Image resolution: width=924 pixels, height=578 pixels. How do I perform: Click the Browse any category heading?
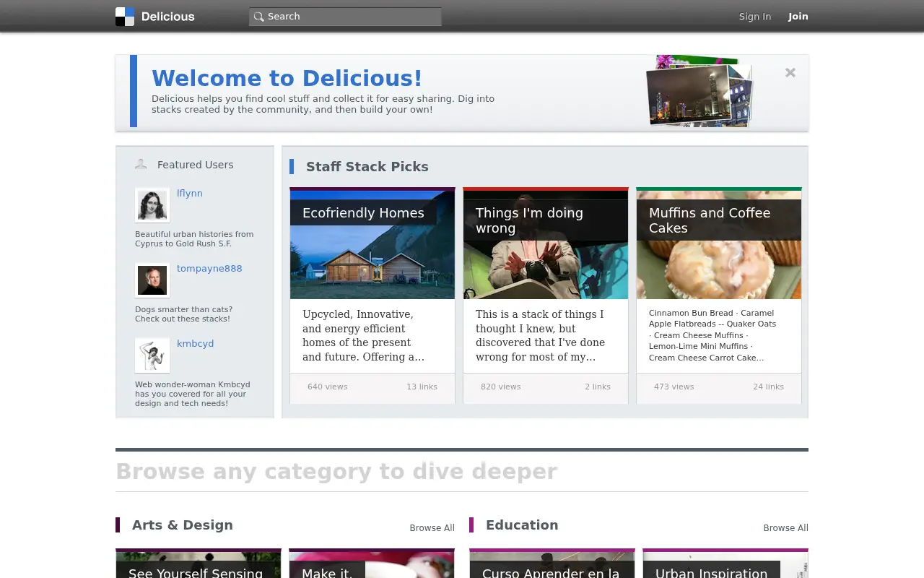tap(336, 472)
